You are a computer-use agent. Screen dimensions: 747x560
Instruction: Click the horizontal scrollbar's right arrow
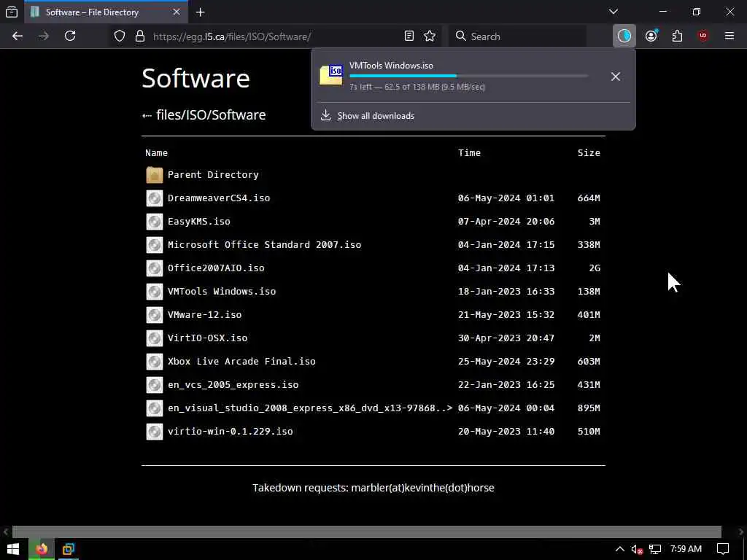tap(741, 532)
